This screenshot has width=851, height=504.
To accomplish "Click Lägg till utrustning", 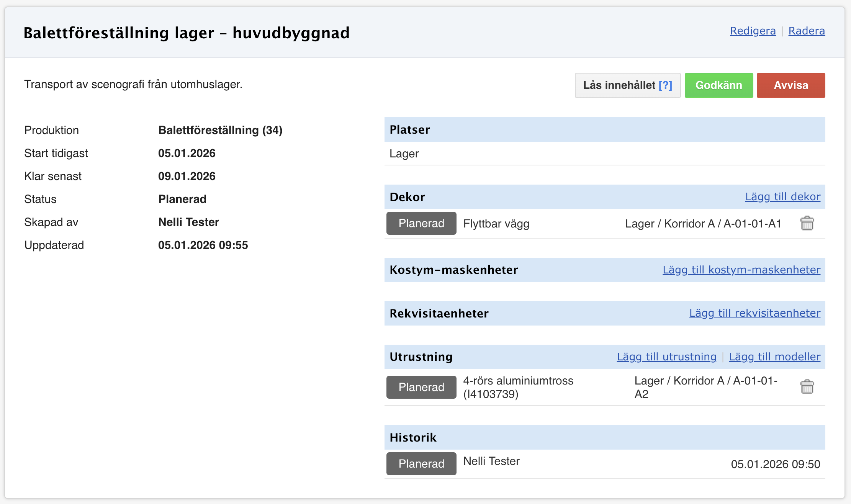I will pyautogui.click(x=666, y=357).
